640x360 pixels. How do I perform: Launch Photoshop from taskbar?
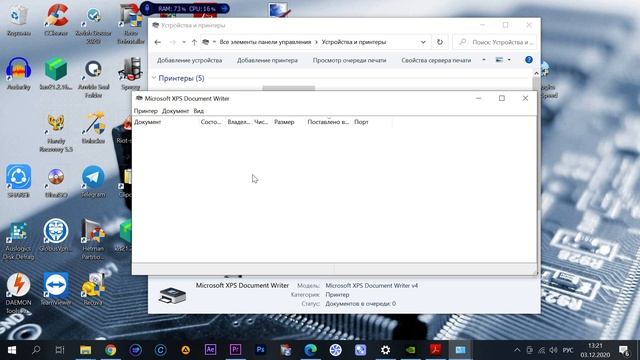(x=260, y=350)
